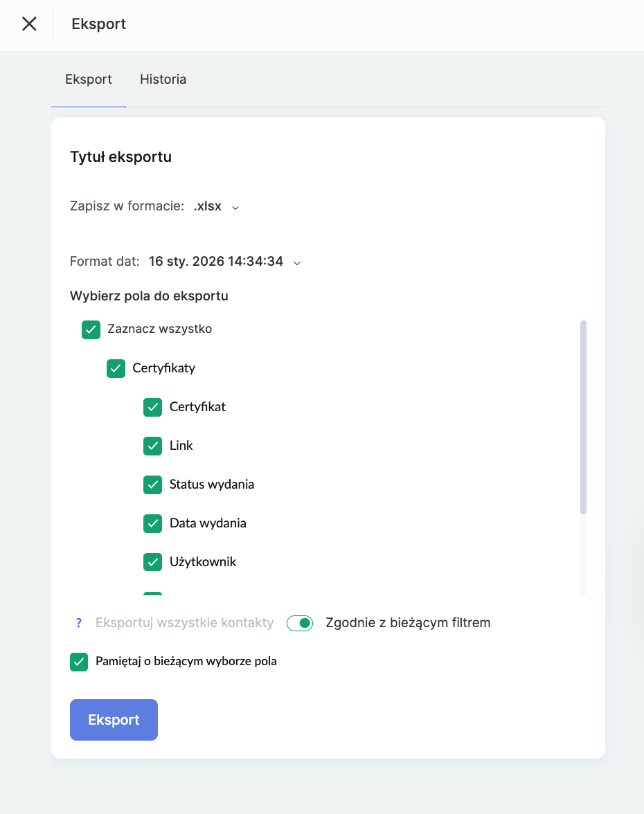Toggle the current filter export switch

(x=300, y=623)
